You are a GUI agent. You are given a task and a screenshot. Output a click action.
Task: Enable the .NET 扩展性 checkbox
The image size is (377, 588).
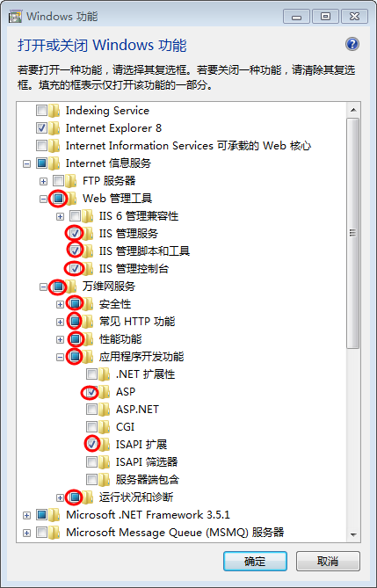[x=91, y=374]
